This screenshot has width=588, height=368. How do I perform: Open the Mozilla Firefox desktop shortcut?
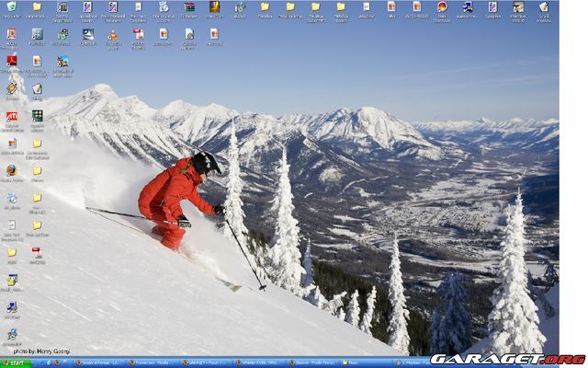11,170
